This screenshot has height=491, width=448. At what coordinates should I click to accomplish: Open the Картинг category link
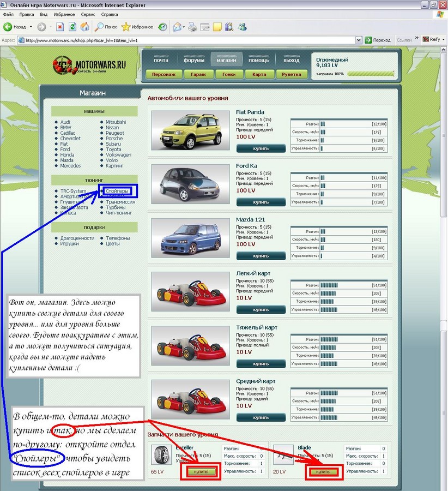114,166
